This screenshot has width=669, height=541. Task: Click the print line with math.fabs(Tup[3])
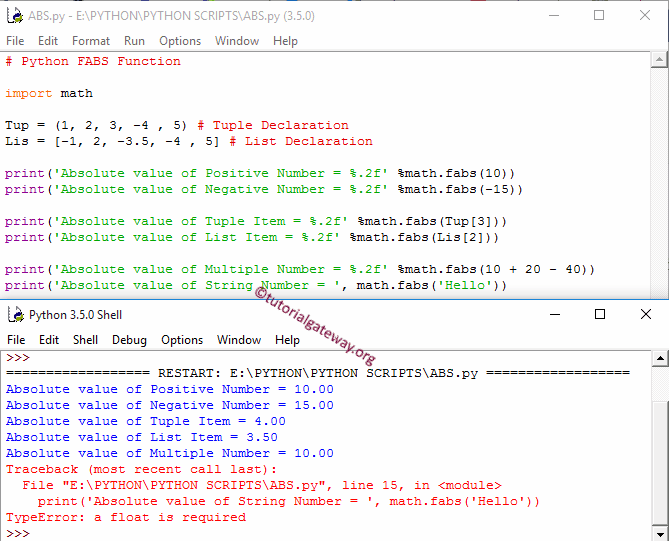click(256, 221)
